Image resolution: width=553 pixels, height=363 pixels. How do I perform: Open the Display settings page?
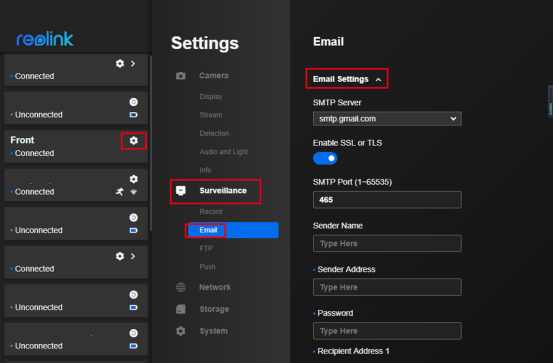point(211,96)
